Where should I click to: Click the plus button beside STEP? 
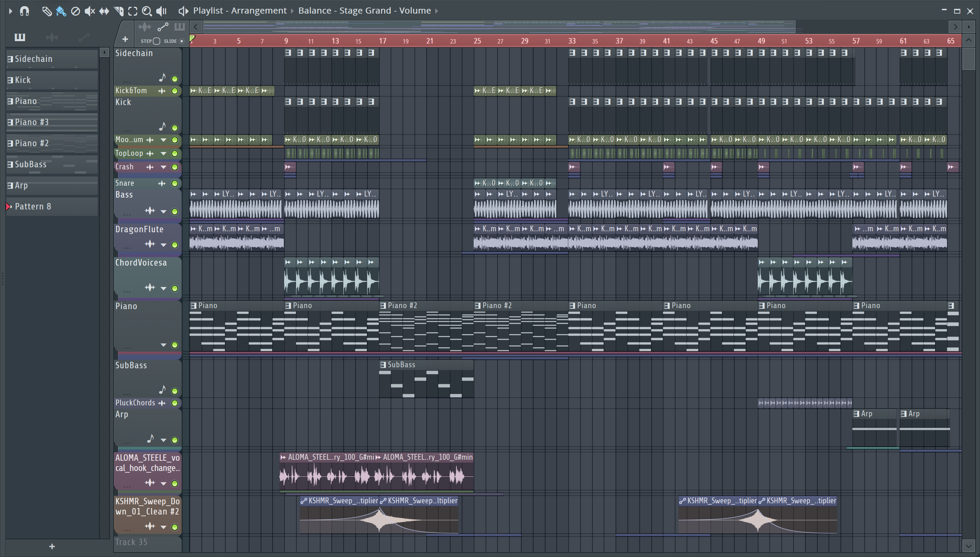125,39
